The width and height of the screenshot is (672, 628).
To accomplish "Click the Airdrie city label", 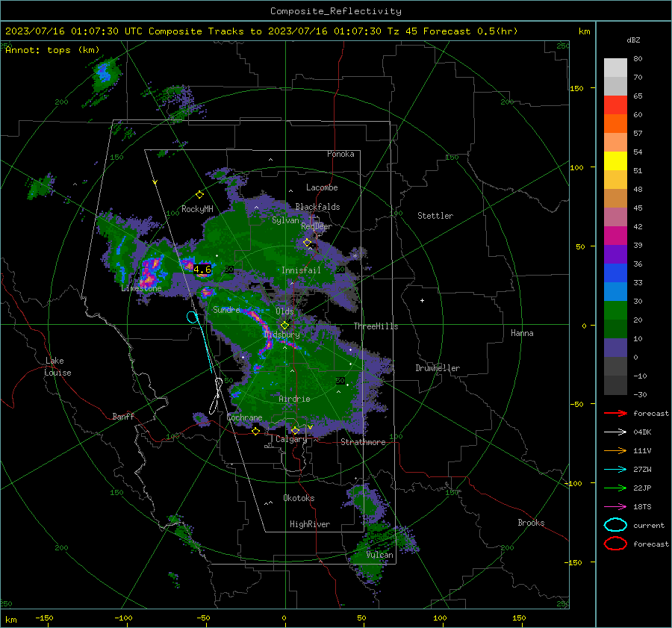I will 294,399.
